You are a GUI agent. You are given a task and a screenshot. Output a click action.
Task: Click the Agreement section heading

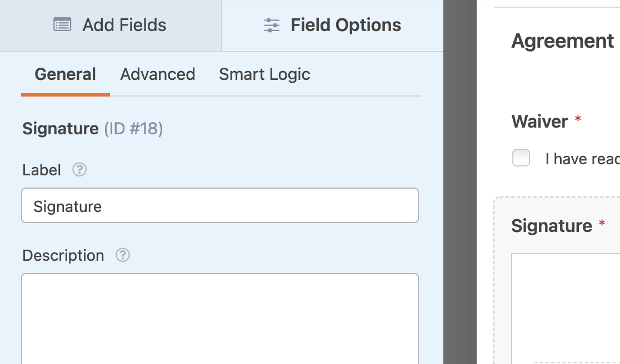[x=562, y=41]
